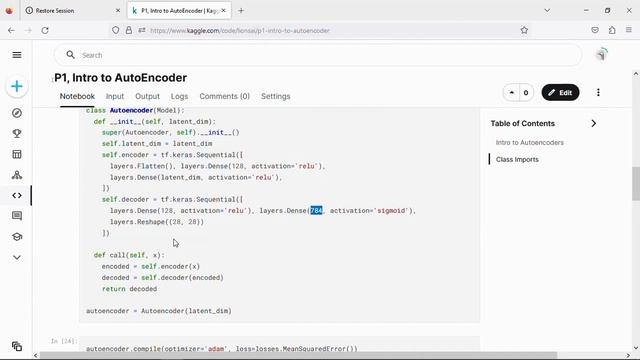Click the upvote count 0
Screen dimensions: 640x360
[526, 93]
